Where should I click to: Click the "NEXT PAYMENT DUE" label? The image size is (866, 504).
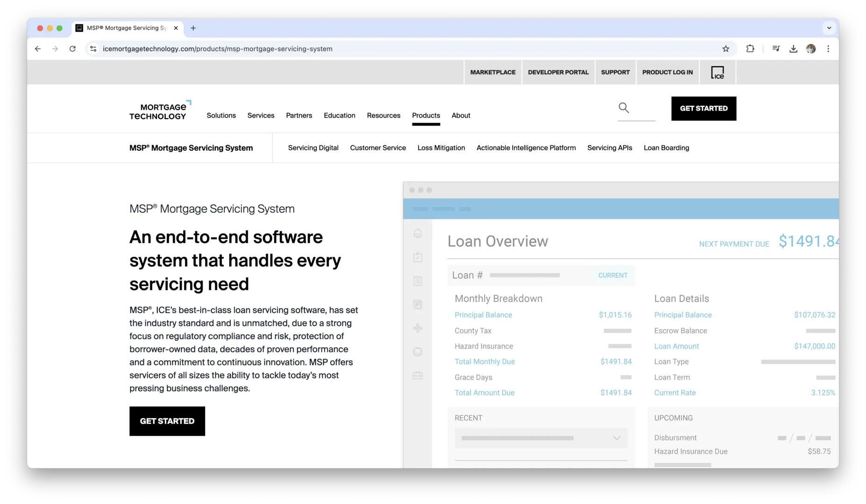(734, 244)
